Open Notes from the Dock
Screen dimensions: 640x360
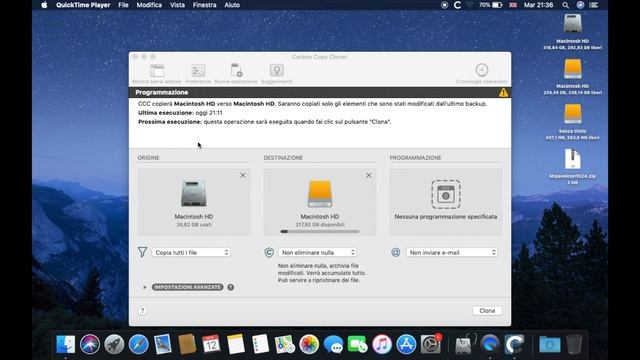[236, 344]
